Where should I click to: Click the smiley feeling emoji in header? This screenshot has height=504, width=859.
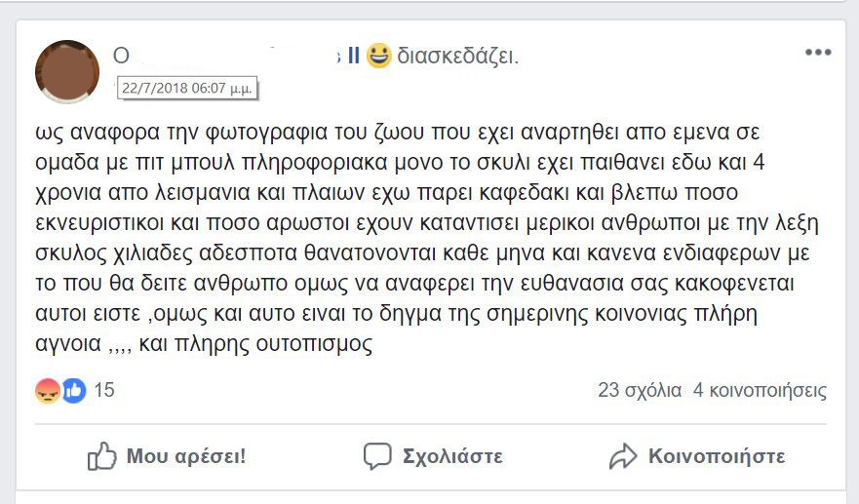tap(378, 57)
